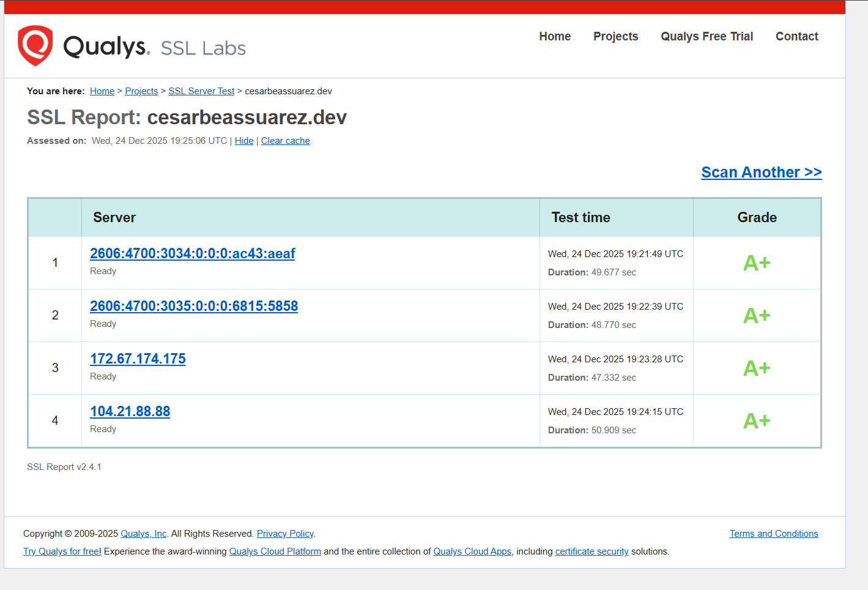Select Contact in the top navigation
The height and width of the screenshot is (590, 868).
796,36
